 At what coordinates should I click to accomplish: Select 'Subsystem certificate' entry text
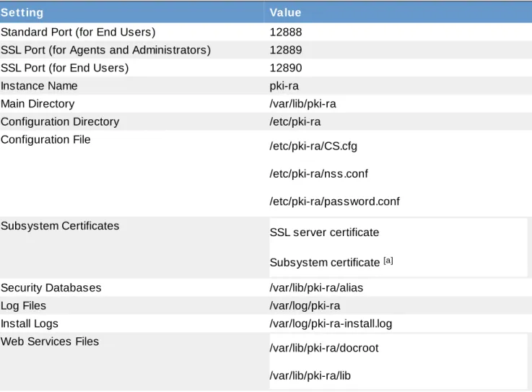click(325, 263)
